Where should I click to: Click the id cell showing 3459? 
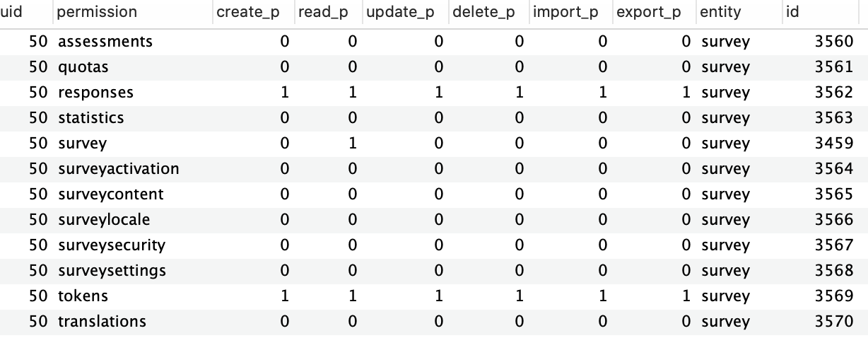(x=834, y=144)
